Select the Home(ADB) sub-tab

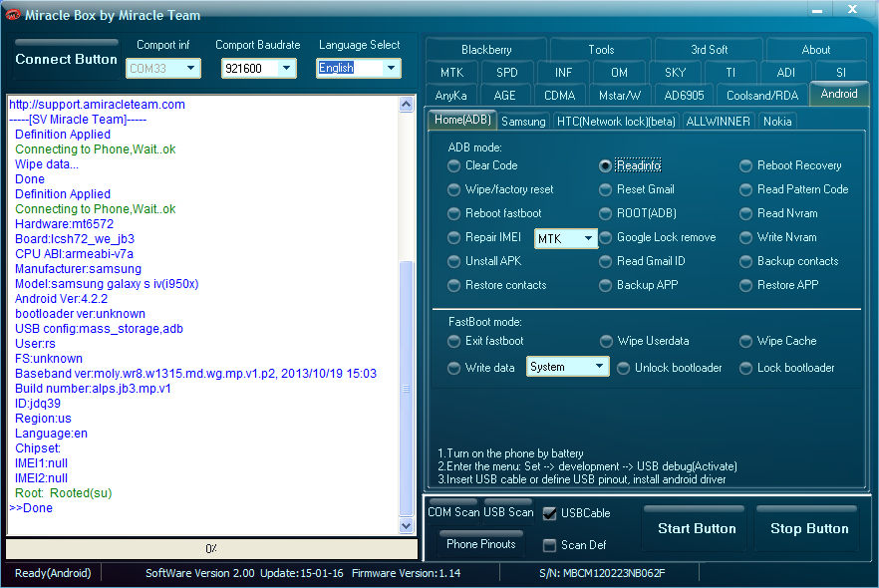click(462, 120)
